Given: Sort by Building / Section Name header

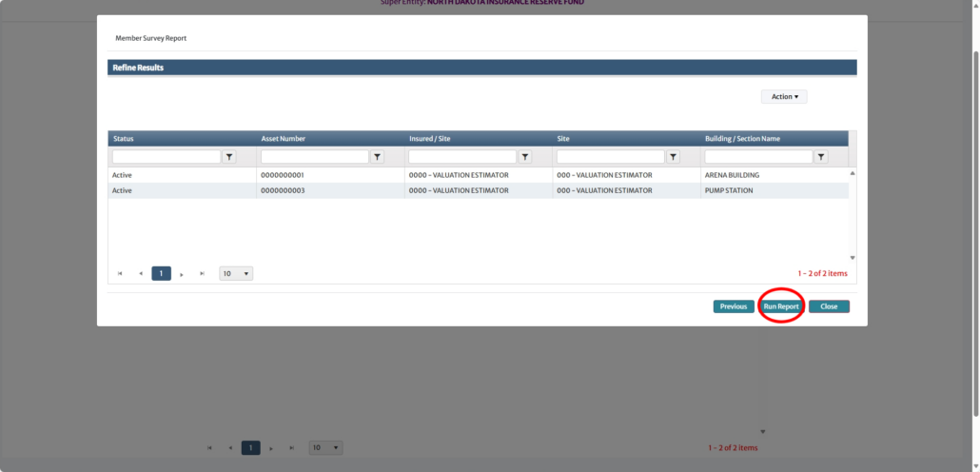Looking at the screenshot, I should (x=742, y=139).
